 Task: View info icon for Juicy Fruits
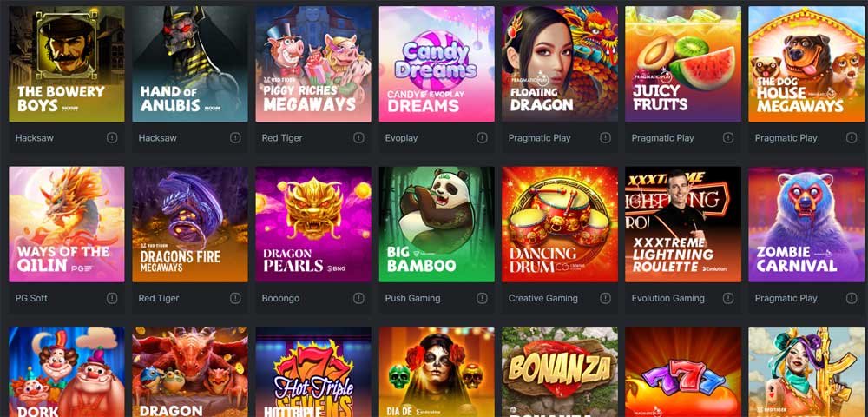coord(728,138)
